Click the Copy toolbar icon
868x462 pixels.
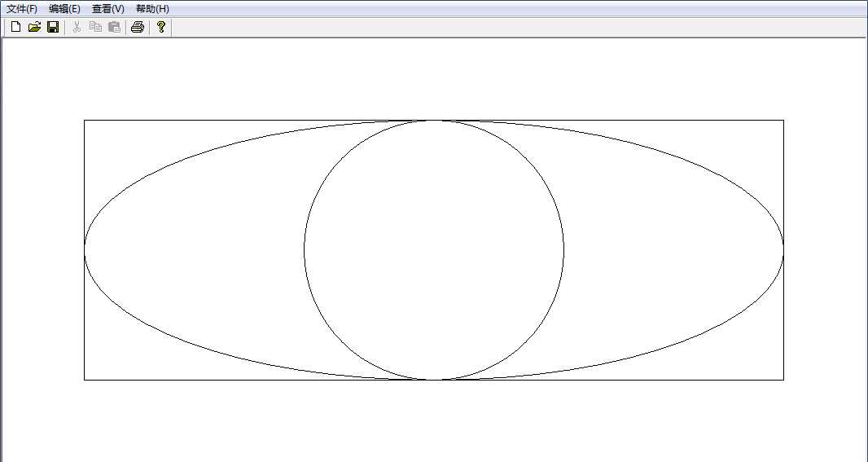(x=96, y=27)
